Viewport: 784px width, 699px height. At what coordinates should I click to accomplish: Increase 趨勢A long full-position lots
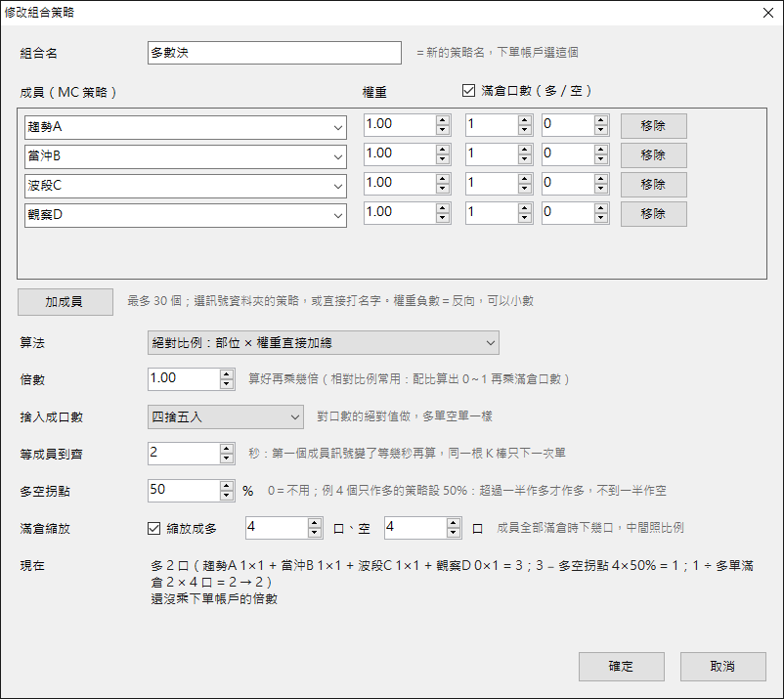525,120
